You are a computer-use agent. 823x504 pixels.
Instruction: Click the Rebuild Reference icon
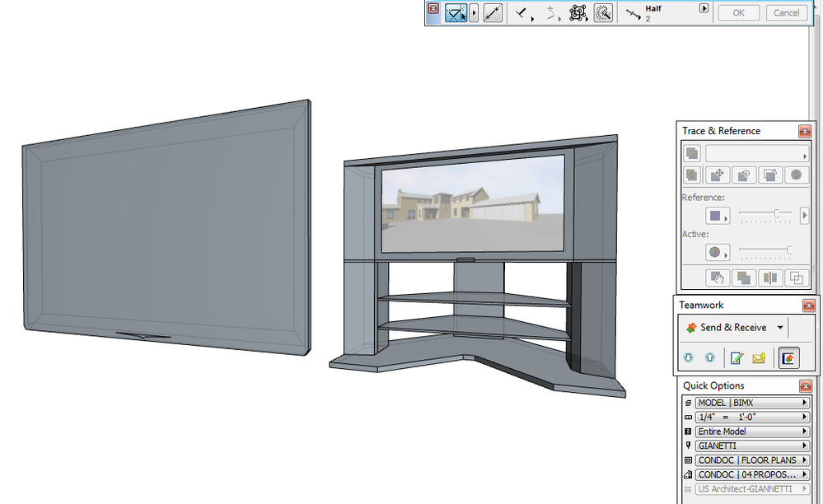[x=797, y=175]
